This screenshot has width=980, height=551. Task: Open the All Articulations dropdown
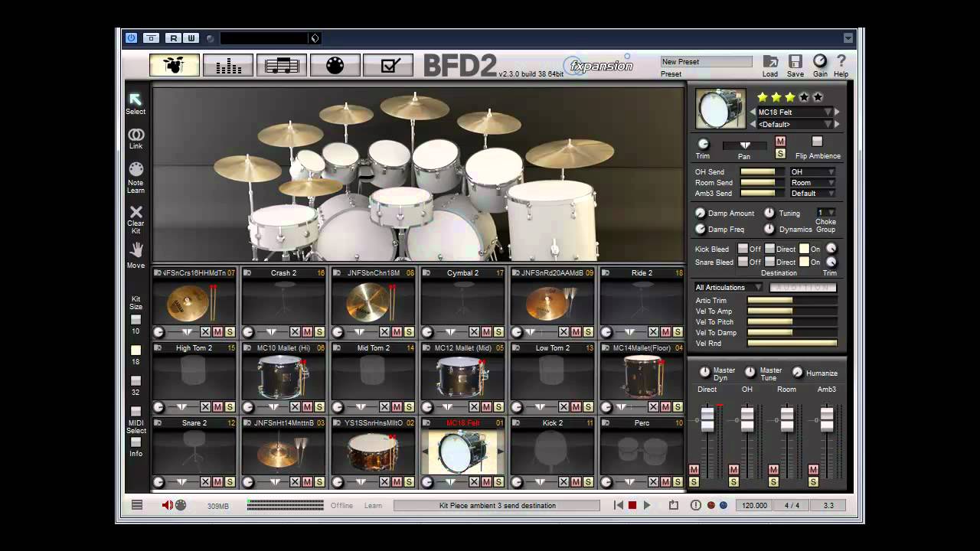(x=728, y=288)
